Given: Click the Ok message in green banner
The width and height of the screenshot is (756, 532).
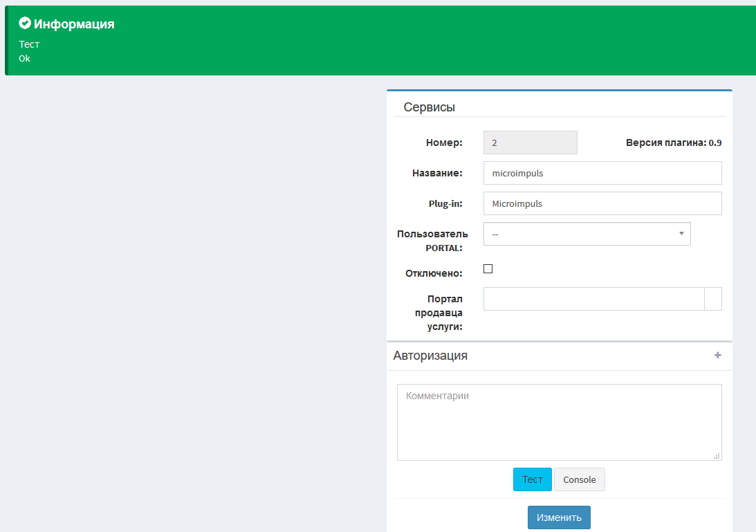Looking at the screenshot, I should click(24, 59).
